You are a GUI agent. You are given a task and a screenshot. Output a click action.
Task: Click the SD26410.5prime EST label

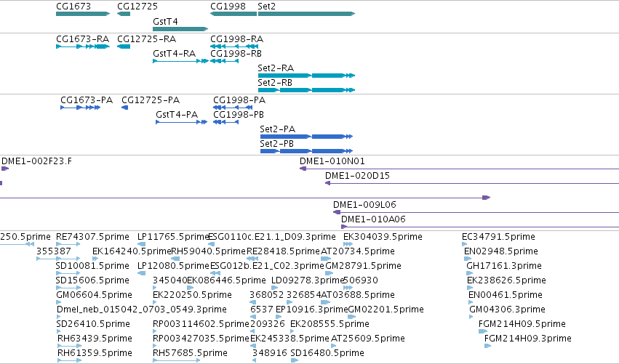click(x=93, y=324)
